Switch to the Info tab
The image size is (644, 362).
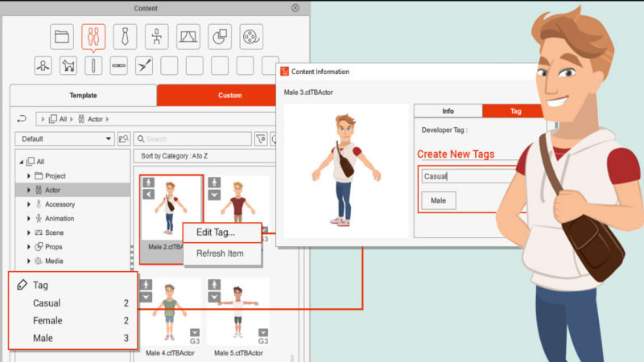448,111
